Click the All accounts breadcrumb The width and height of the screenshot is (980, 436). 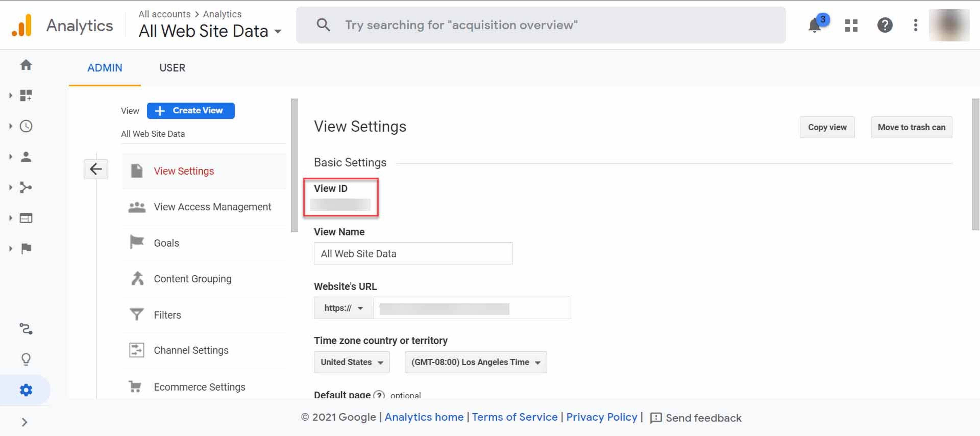(x=164, y=14)
